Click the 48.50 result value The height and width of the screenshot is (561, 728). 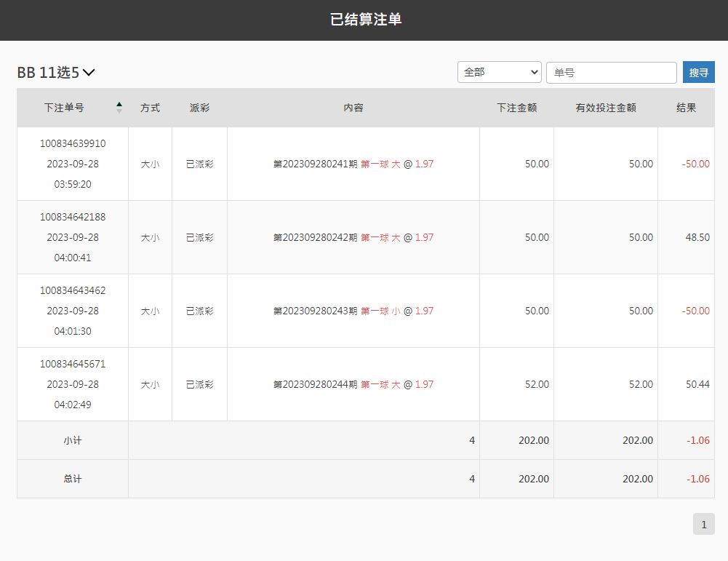(697, 238)
